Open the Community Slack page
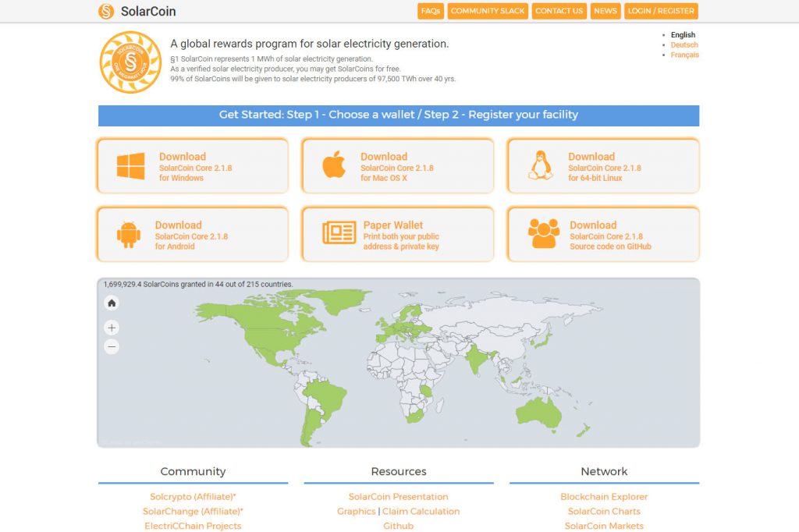 (x=488, y=11)
